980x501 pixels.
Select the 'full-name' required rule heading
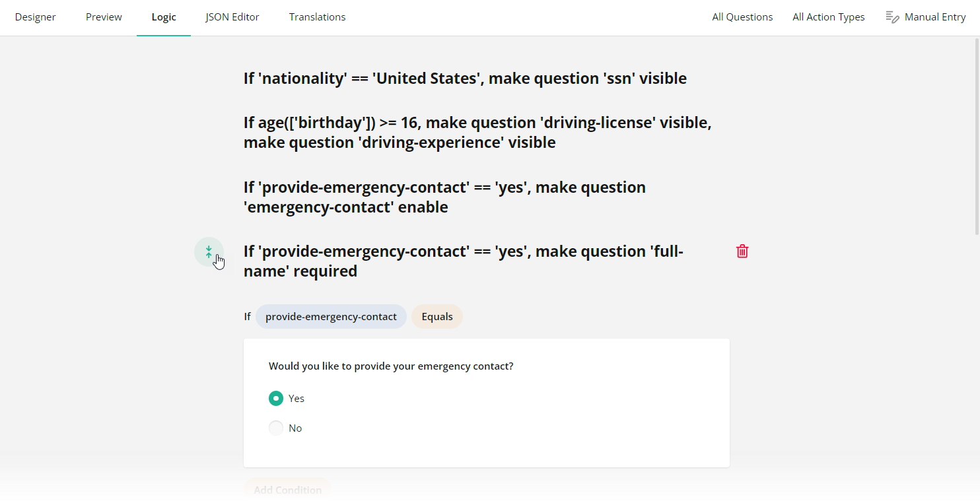click(x=463, y=261)
